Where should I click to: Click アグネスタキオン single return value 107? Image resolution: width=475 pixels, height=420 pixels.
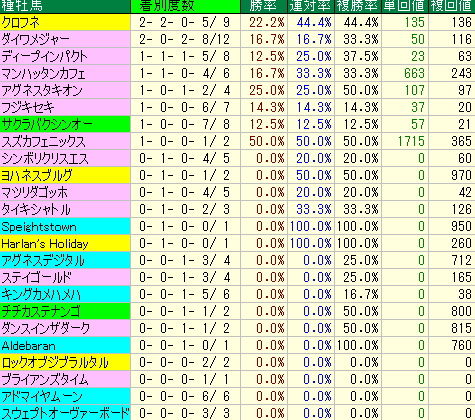coord(414,90)
